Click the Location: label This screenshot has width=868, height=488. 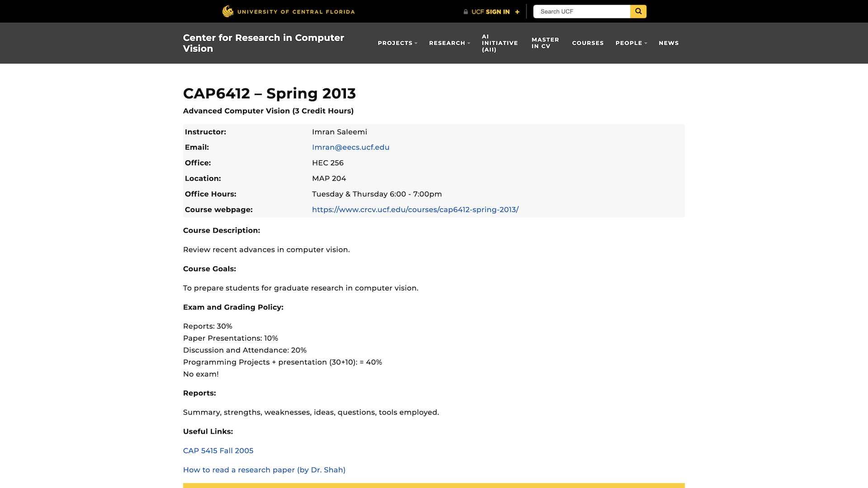[203, 178]
